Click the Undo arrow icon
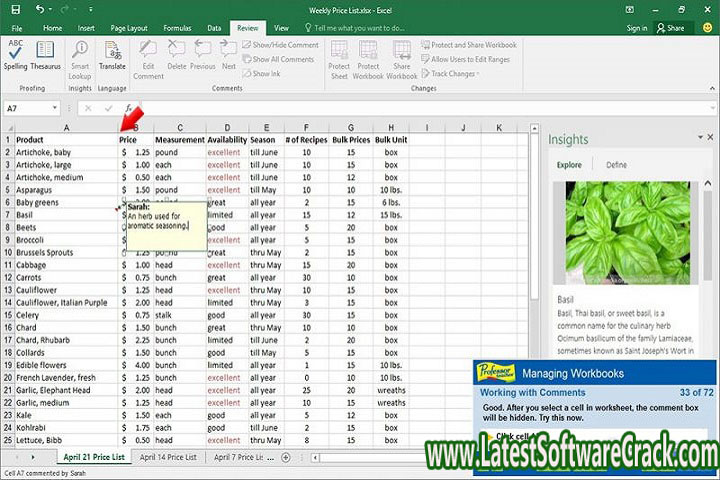 [x=40, y=9]
